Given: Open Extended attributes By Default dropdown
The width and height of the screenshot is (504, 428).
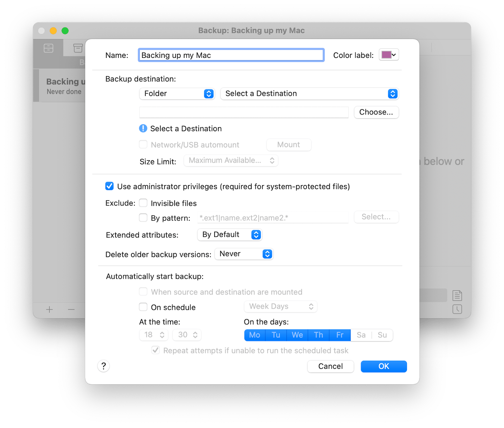Looking at the screenshot, I should click(230, 234).
